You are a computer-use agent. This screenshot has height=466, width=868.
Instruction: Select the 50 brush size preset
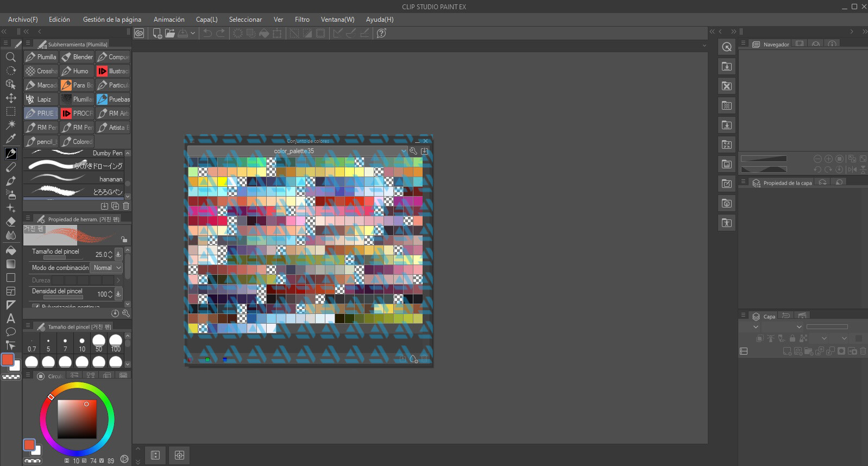pyautogui.click(x=99, y=343)
